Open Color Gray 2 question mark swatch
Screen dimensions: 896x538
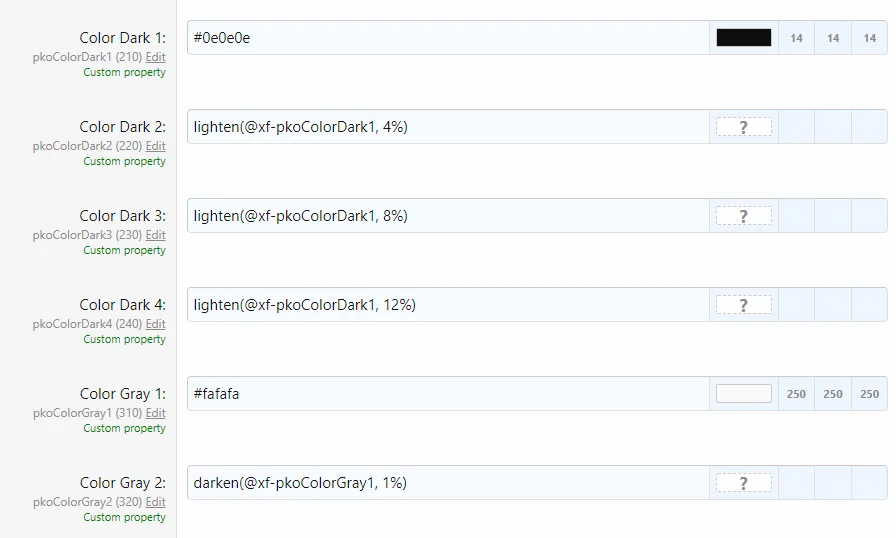[x=743, y=483]
